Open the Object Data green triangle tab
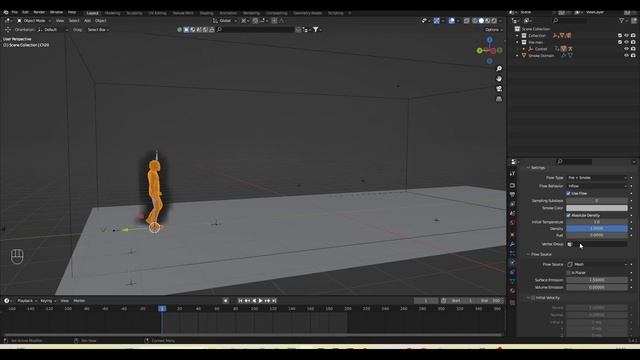This screenshot has height=360, width=640. pos(512,281)
